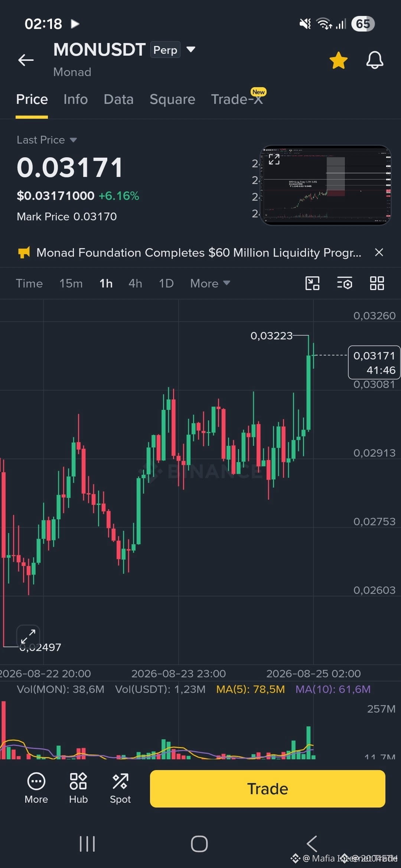
Task: Open price alert bell icon
Action: [x=375, y=60]
